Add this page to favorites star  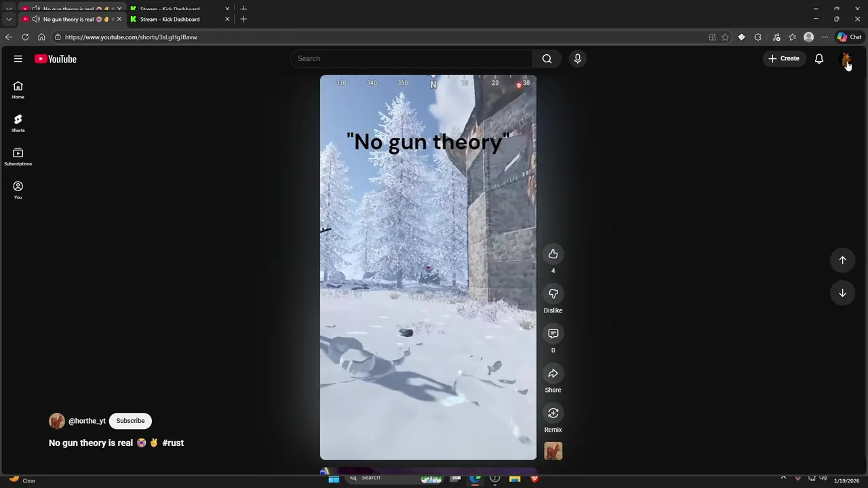(x=725, y=37)
